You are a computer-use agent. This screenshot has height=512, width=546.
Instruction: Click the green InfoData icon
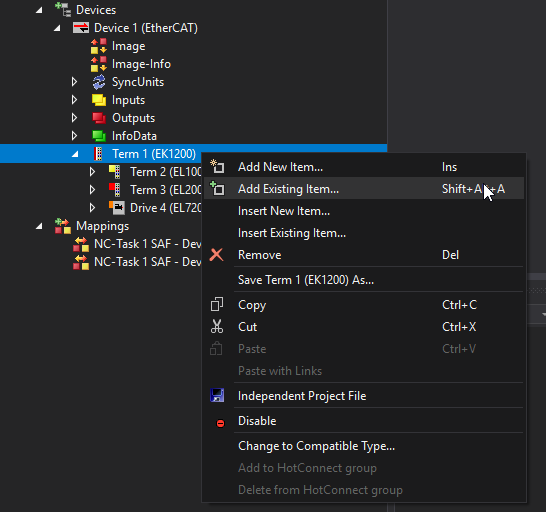pyautogui.click(x=99, y=136)
